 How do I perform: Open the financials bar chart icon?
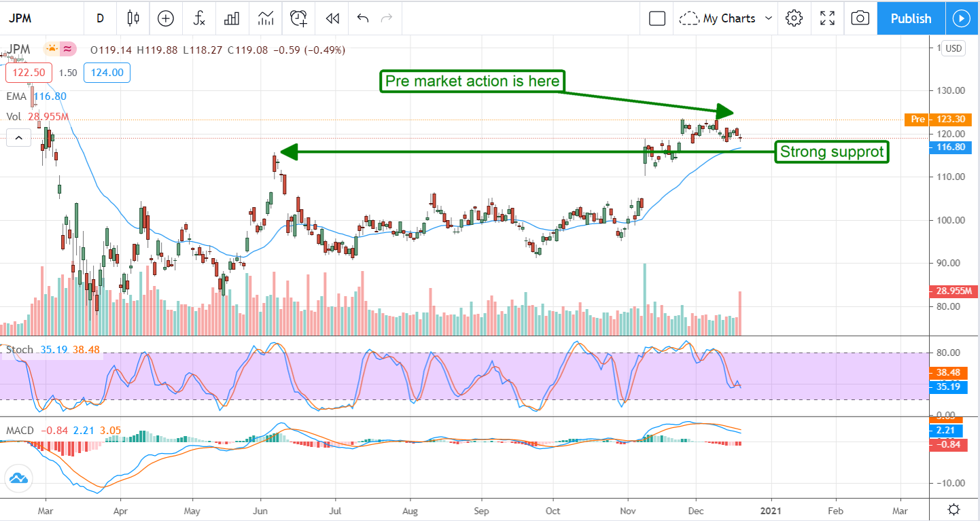click(232, 18)
